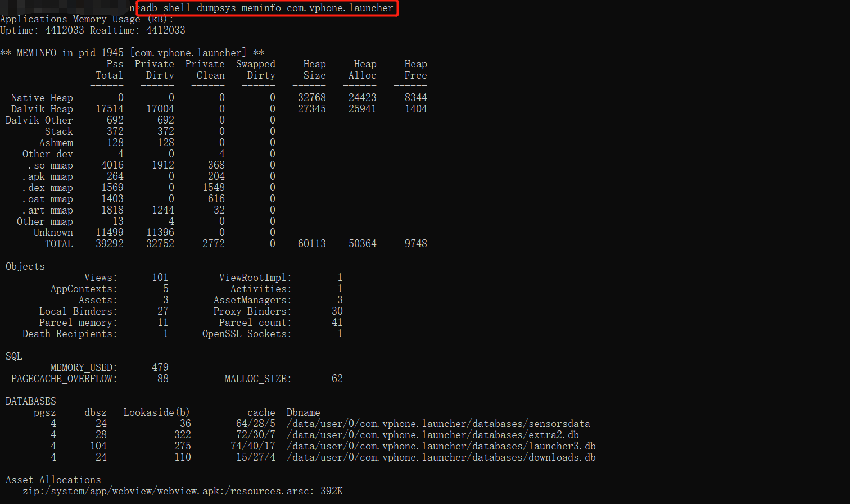The width and height of the screenshot is (850, 504).
Task: Click the '.dex mmap' Private Clean value 1548
Action: [214, 188]
